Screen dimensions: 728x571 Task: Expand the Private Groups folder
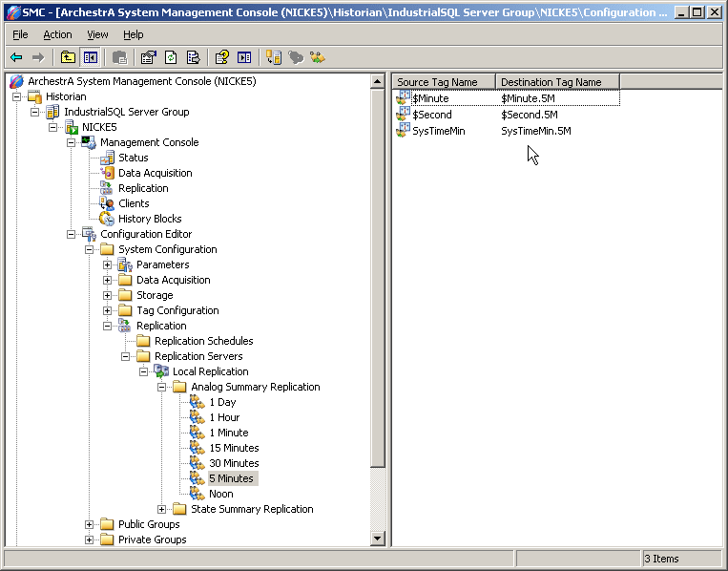[89, 539]
